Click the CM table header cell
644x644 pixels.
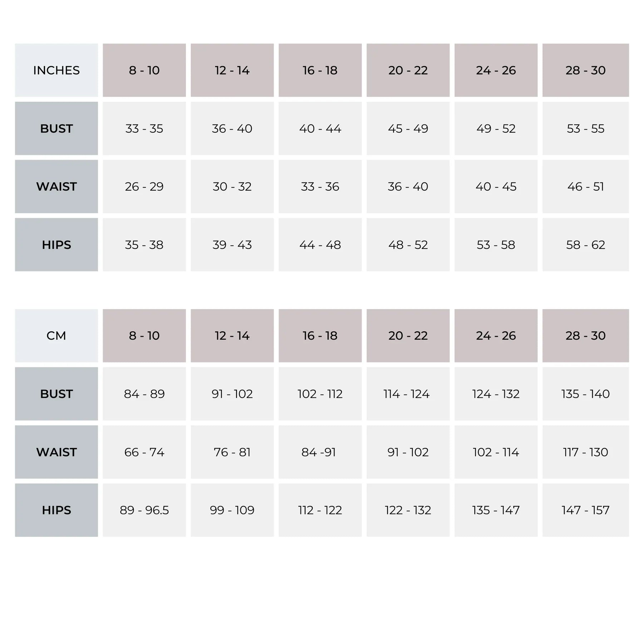(x=56, y=336)
